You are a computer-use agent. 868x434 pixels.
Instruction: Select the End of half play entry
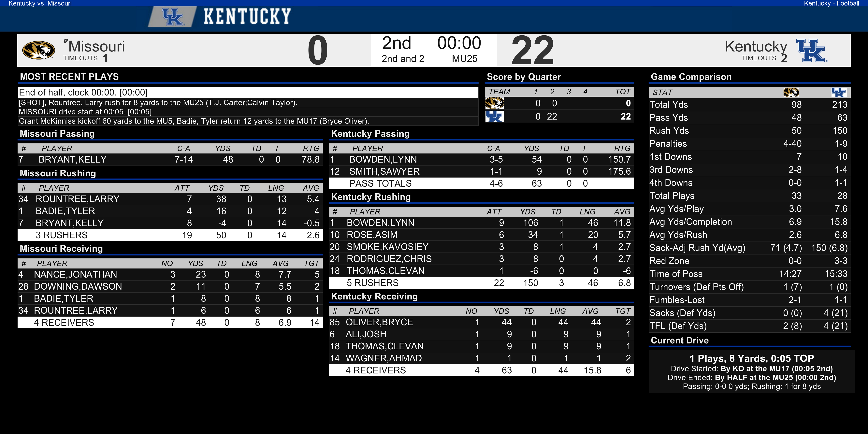[248, 92]
